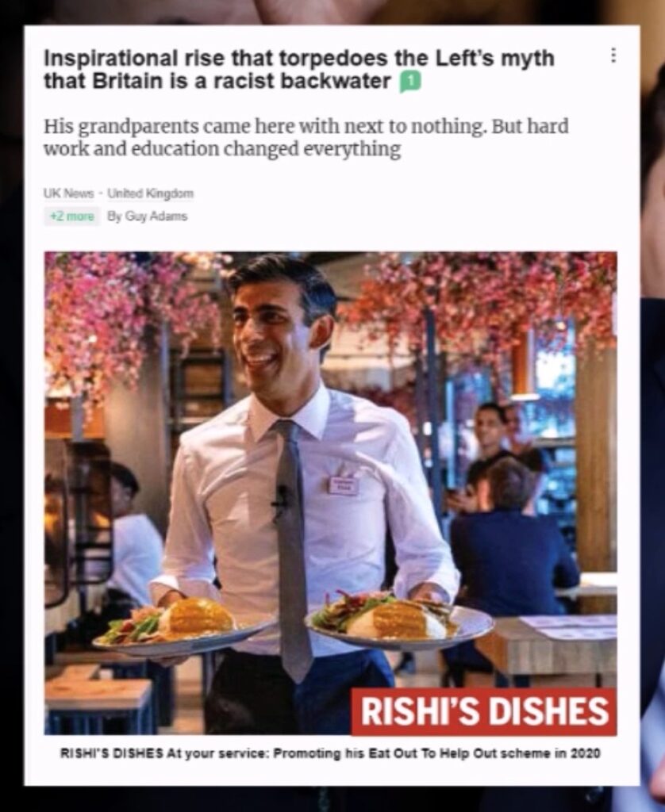Open the United Kingdom tag
The image size is (665, 812).
click(150, 193)
